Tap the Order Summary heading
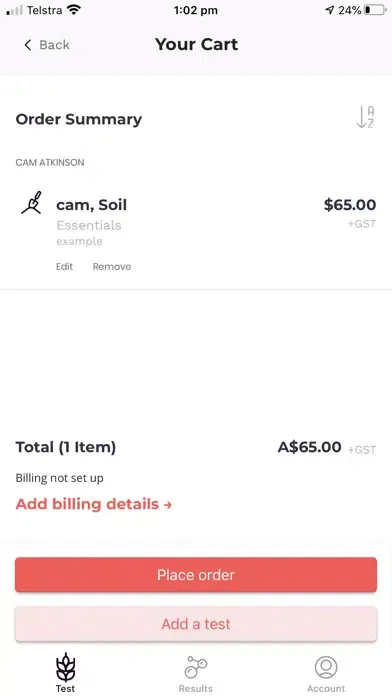Viewport: 392px width, 696px height. click(79, 119)
